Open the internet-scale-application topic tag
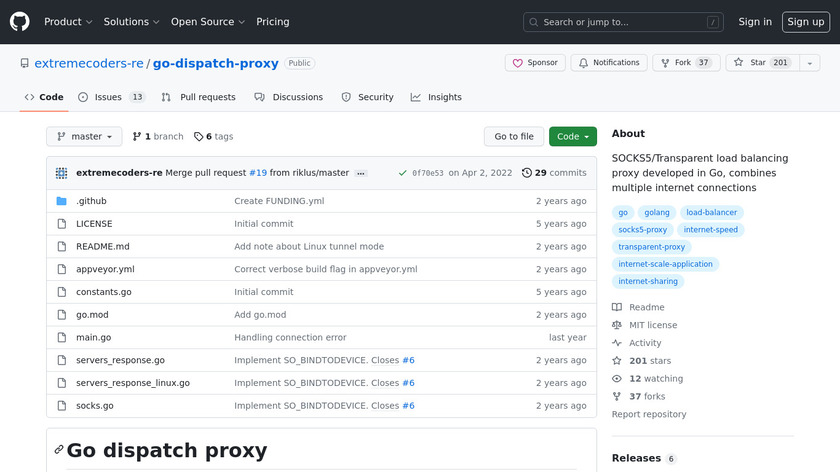Image resolution: width=840 pixels, height=472 pixels. click(665, 264)
